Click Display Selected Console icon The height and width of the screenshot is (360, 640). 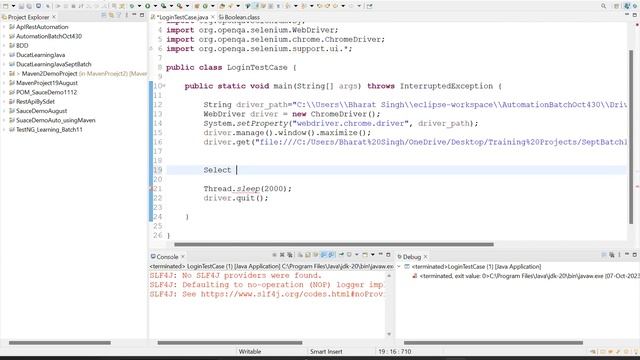tap(349, 255)
